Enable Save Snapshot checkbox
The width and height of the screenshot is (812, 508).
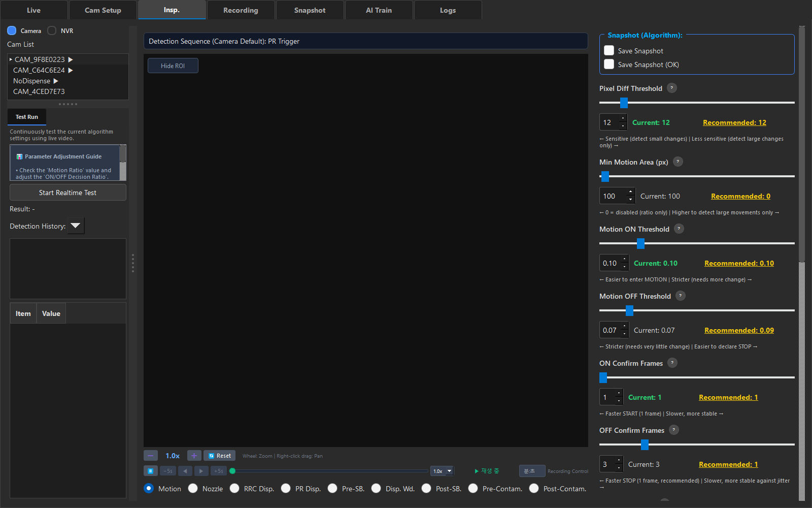point(609,50)
